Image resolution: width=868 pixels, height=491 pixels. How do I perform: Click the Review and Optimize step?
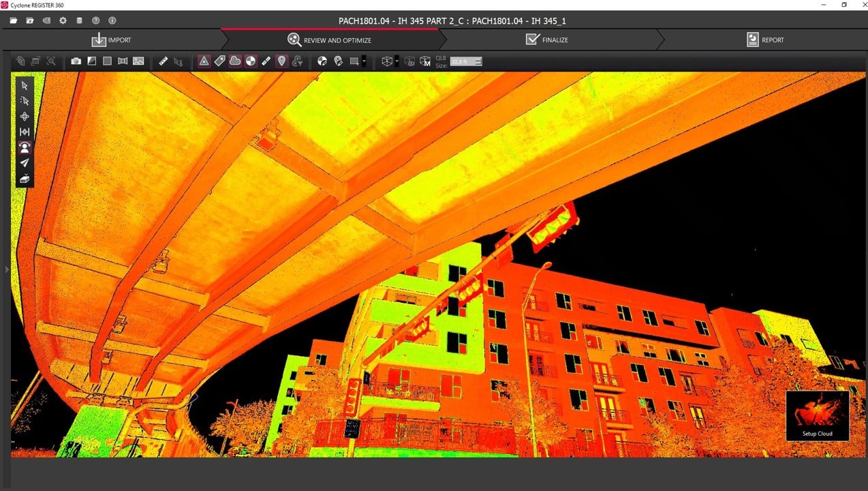[x=330, y=40]
